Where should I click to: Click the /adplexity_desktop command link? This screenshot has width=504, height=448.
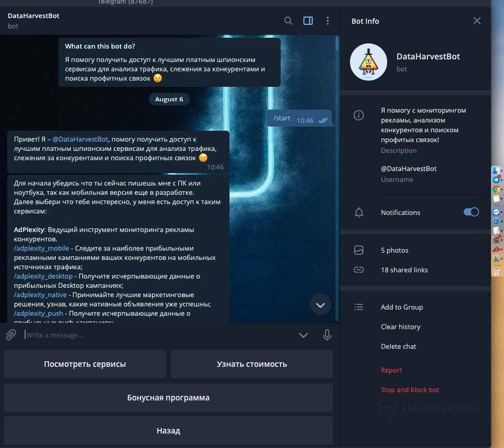pos(43,276)
